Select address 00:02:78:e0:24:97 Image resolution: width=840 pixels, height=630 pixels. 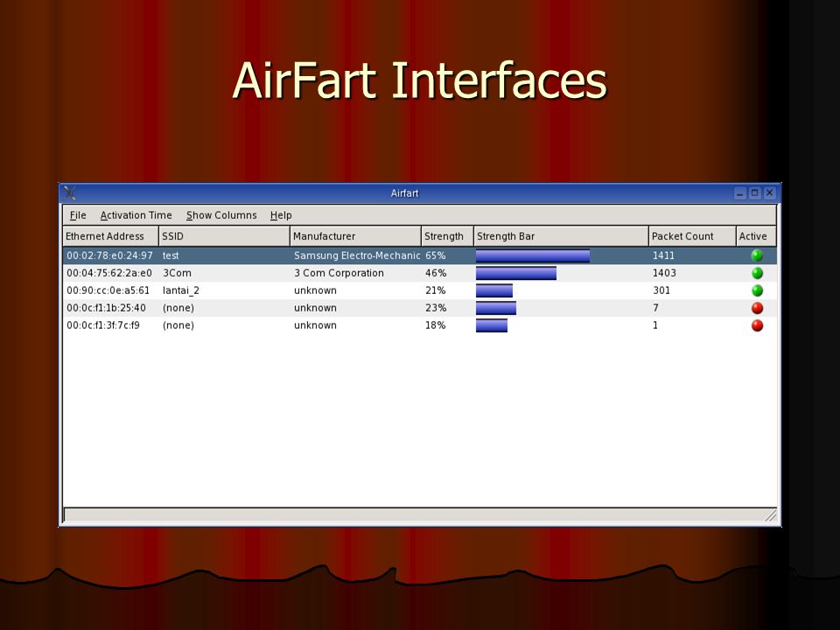point(110,255)
